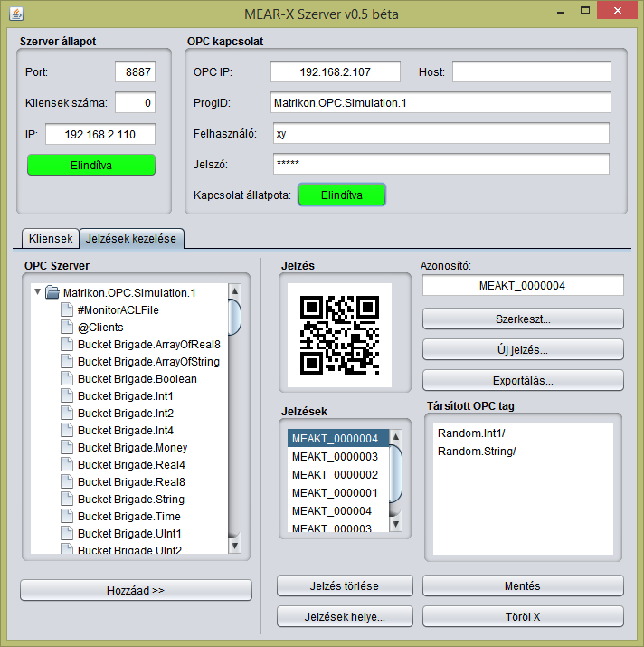
Task: Click the Jelzések helye... button
Action: [x=345, y=616]
